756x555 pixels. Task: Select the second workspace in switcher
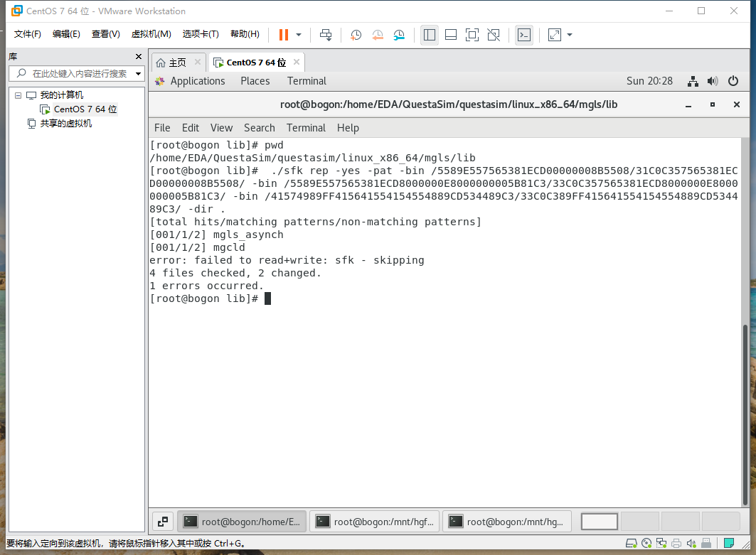(640, 522)
